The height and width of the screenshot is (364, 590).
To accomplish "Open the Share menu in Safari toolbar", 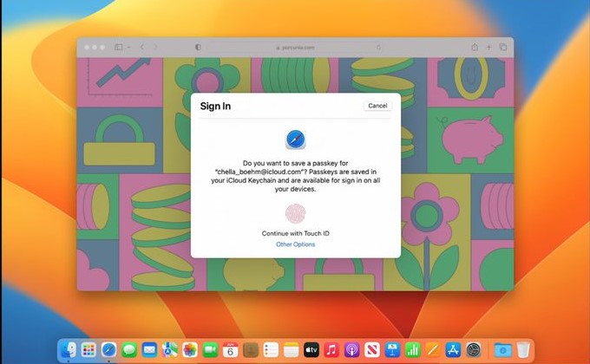I will (475, 47).
